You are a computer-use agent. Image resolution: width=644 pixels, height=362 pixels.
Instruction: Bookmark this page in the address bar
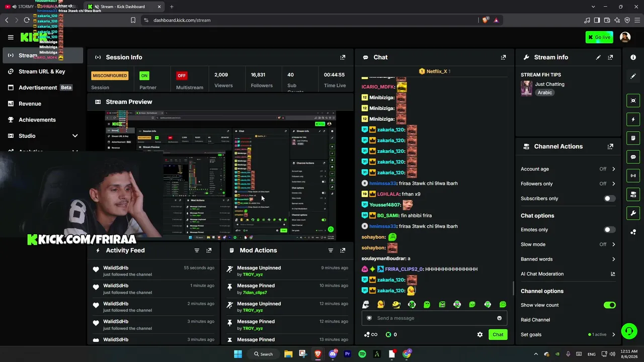133,20
